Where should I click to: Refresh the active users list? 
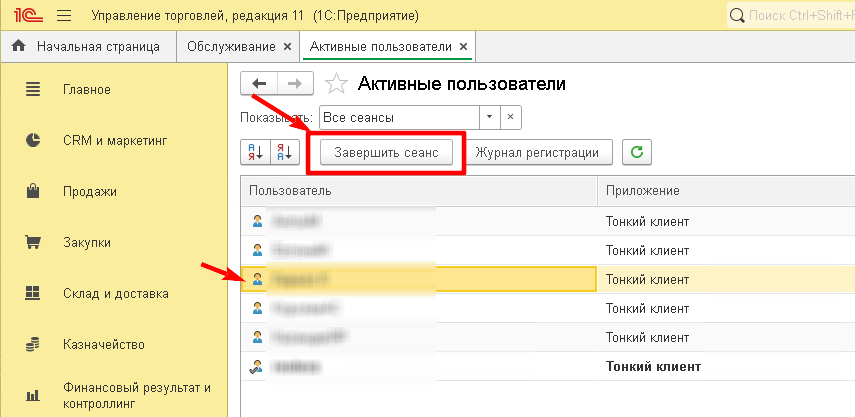tap(637, 153)
